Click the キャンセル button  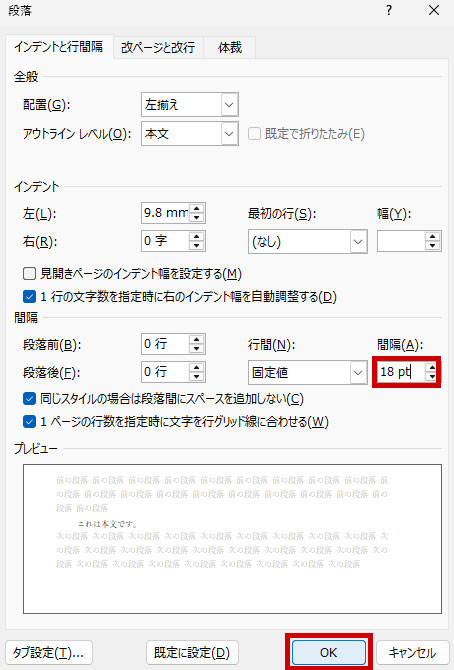click(412, 652)
